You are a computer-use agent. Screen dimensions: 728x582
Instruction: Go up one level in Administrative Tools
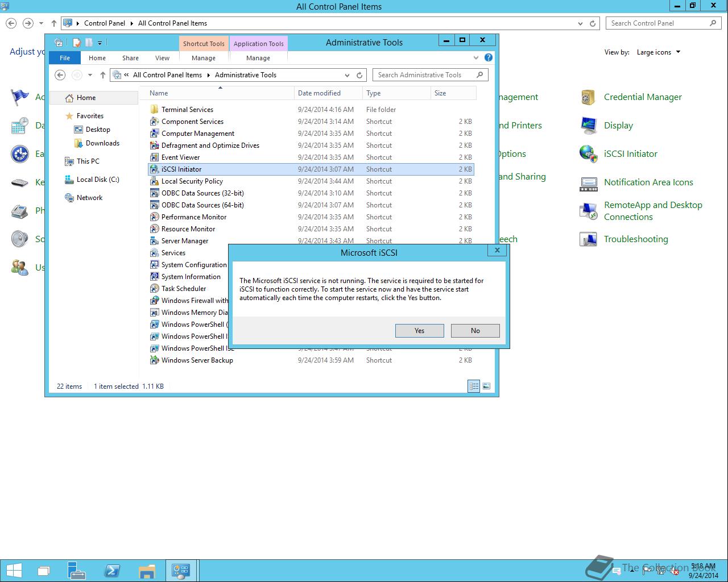coord(103,75)
